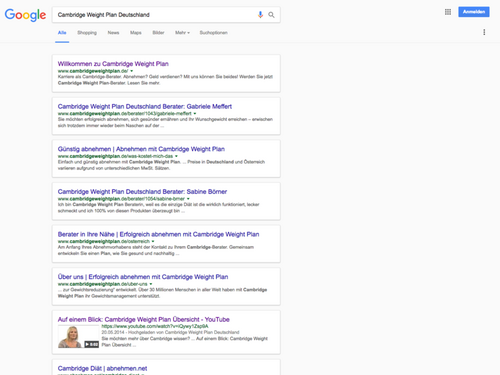Open the Google apps grid
The height and width of the screenshot is (375, 500).
448,12
